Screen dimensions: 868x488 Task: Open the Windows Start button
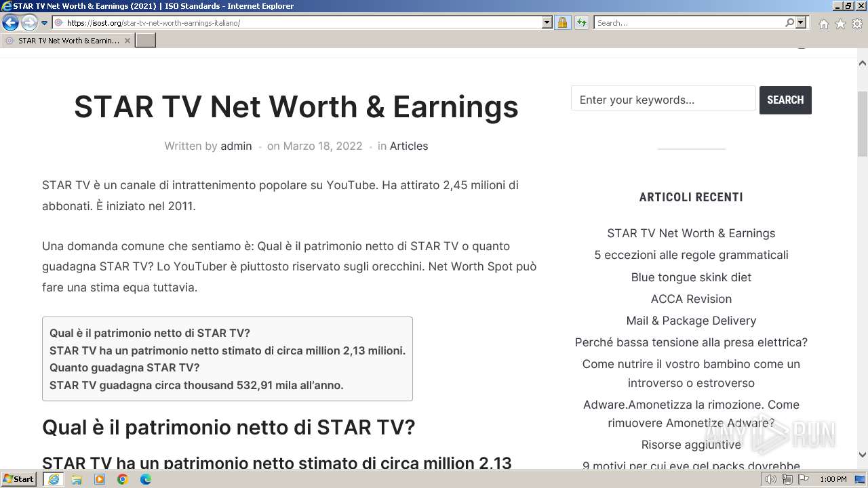19,479
